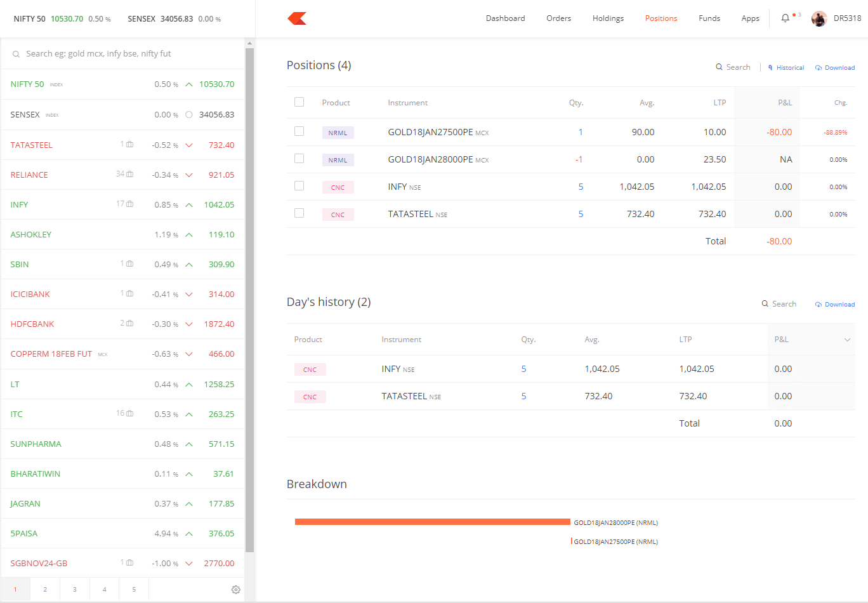Viewport: 868px width, 603px height.
Task: Click the holdings briefcase icon next to ITC
Action: [130, 413]
